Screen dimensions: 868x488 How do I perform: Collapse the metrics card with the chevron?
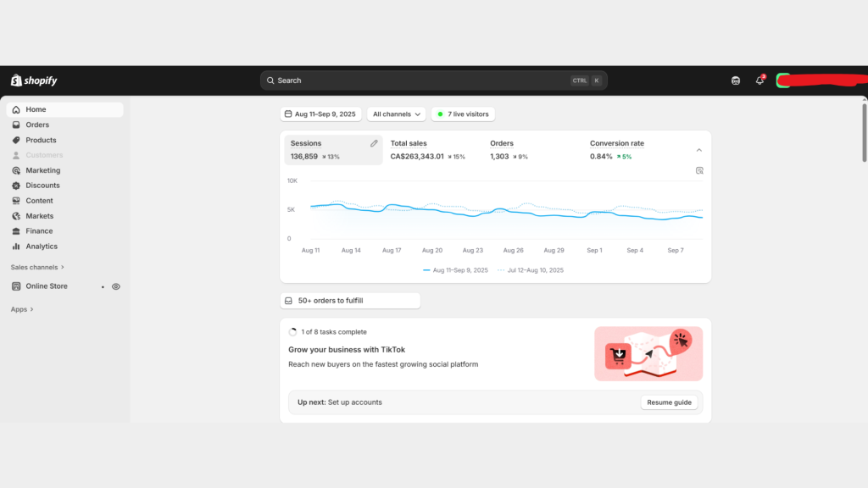[x=699, y=150]
